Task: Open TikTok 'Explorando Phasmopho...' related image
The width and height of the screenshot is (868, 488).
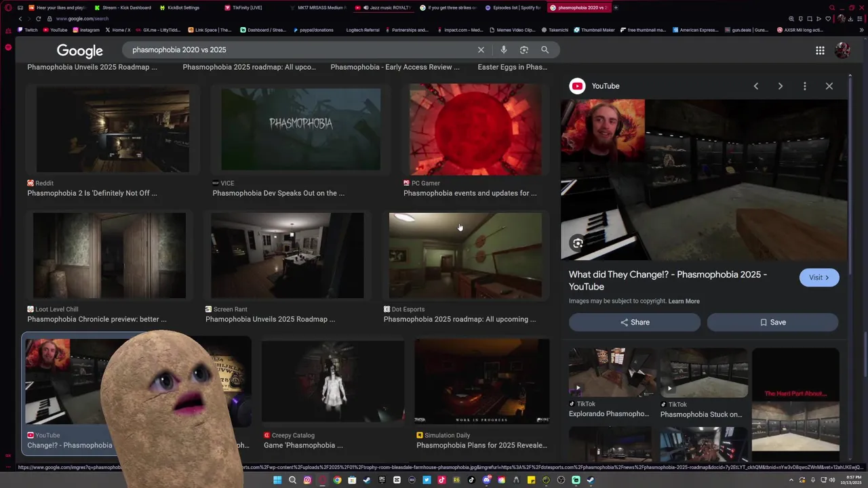Action: pyautogui.click(x=612, y=373)
